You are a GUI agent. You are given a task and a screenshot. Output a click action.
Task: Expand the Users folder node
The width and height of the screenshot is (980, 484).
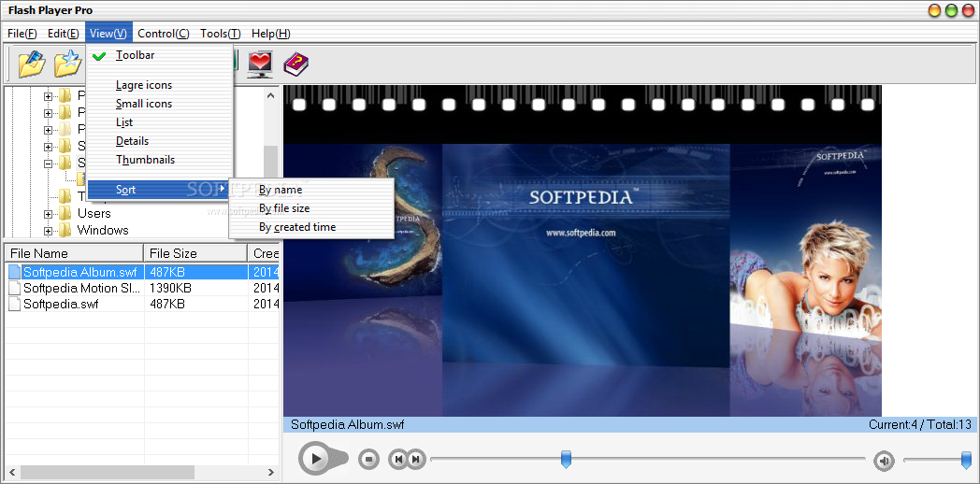coord(48,214)
